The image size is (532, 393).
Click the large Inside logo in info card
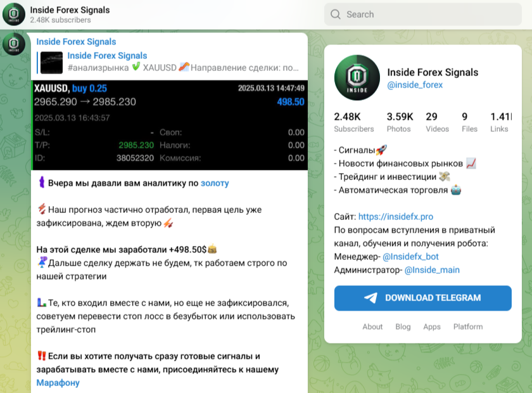[357, 78]
